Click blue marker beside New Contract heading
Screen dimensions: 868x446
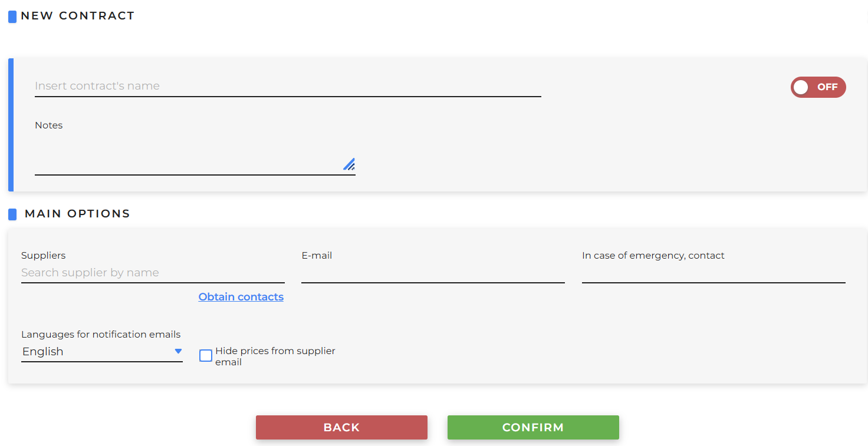12,16
